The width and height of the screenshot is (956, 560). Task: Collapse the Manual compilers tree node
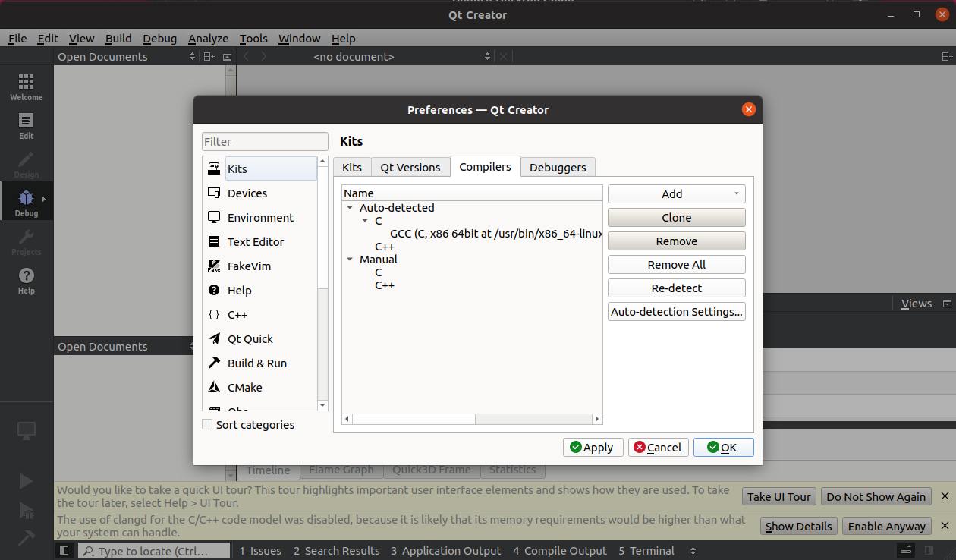350,260
